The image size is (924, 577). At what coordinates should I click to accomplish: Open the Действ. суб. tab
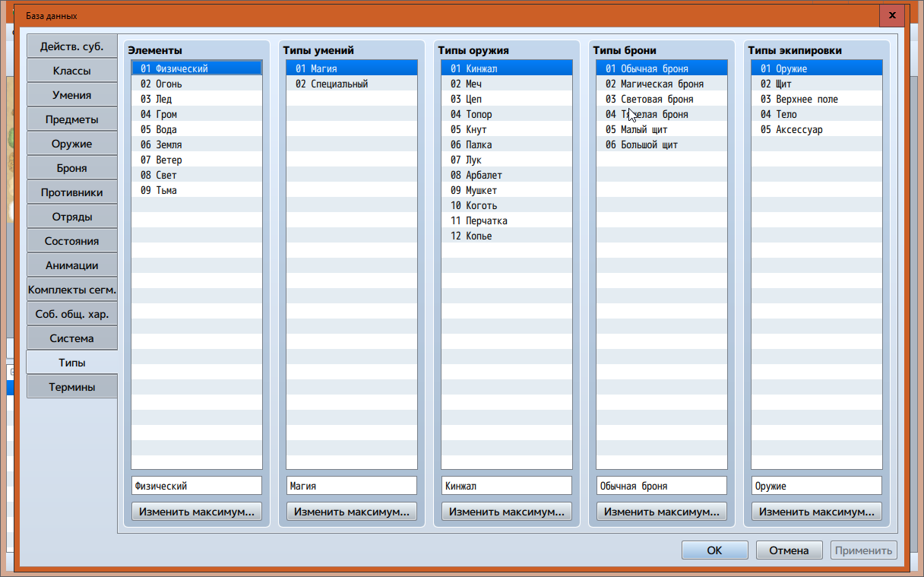click(72, 46)
